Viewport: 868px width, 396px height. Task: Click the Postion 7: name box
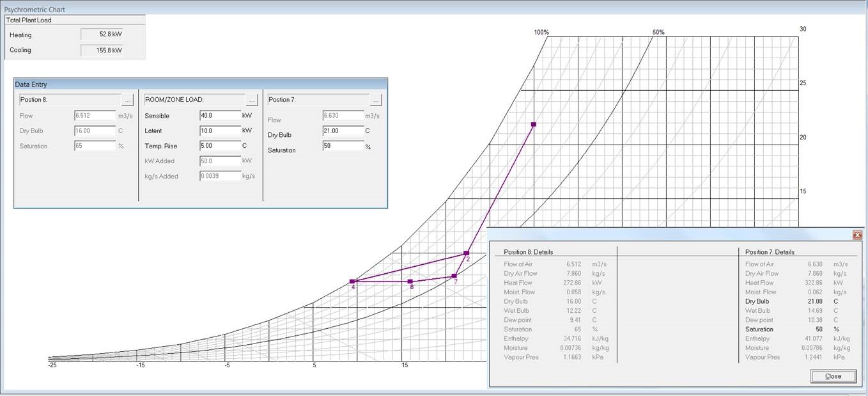(x=318, y=100)
